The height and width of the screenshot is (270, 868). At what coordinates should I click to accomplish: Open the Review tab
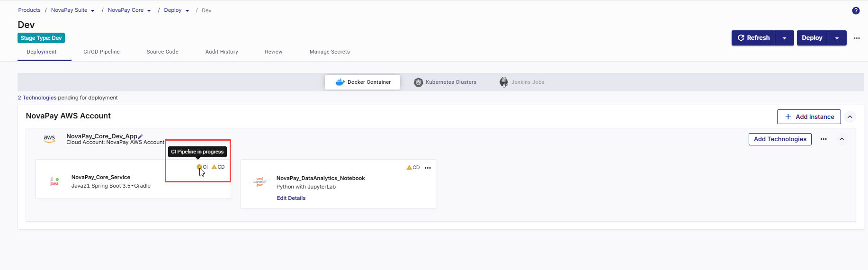[x=274, y=52]
